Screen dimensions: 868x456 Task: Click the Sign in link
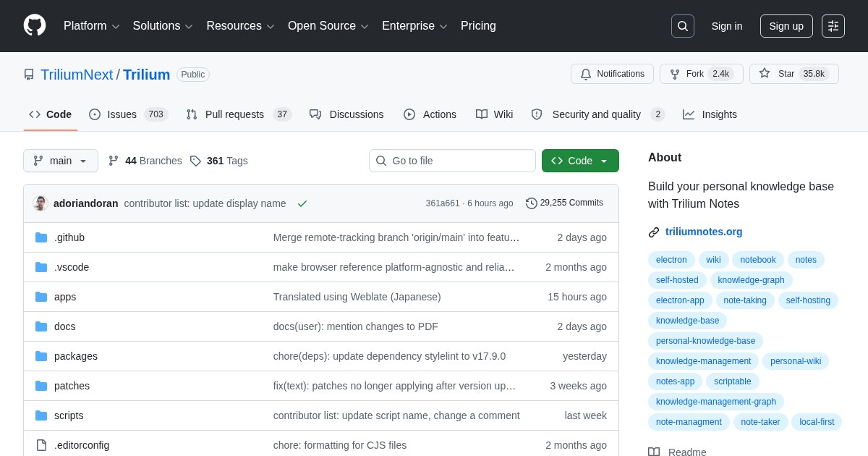pos(727,26)
